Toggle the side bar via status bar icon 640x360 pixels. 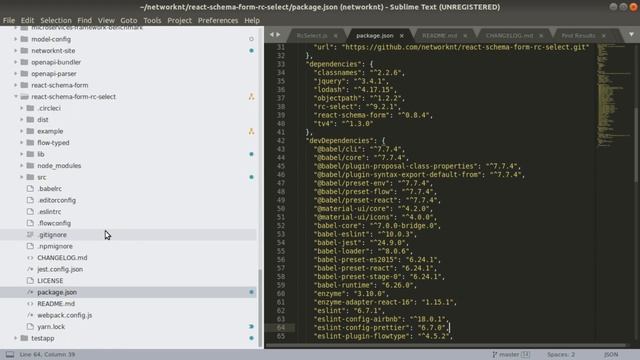(10, 354)
